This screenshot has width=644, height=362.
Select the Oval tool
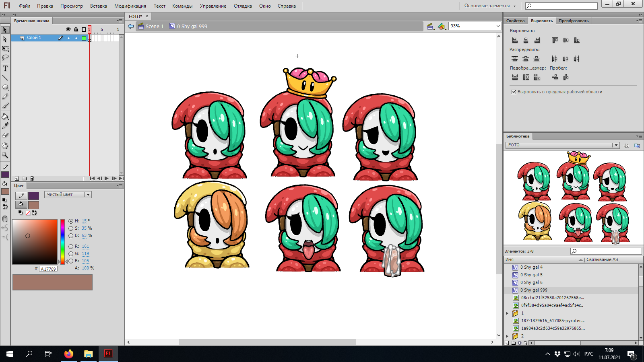pos(5,87)
